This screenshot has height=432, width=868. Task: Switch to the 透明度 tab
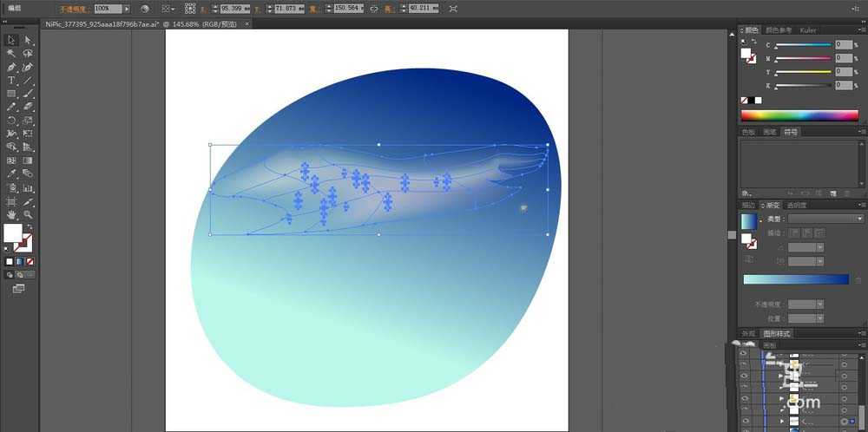point(796,206)
